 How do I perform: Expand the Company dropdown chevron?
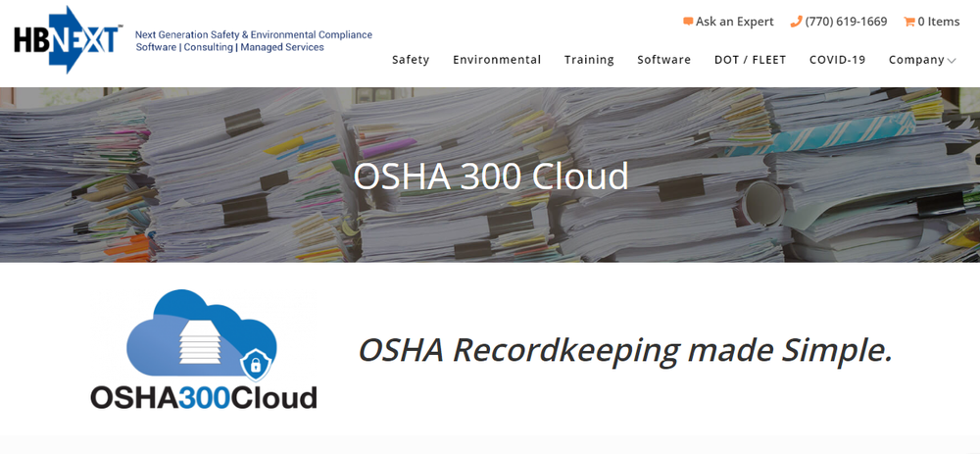[952, 61]
